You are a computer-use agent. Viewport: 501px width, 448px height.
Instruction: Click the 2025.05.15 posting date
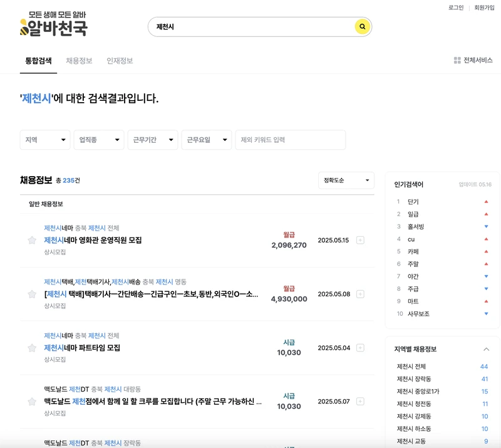[x=333, y=240]
